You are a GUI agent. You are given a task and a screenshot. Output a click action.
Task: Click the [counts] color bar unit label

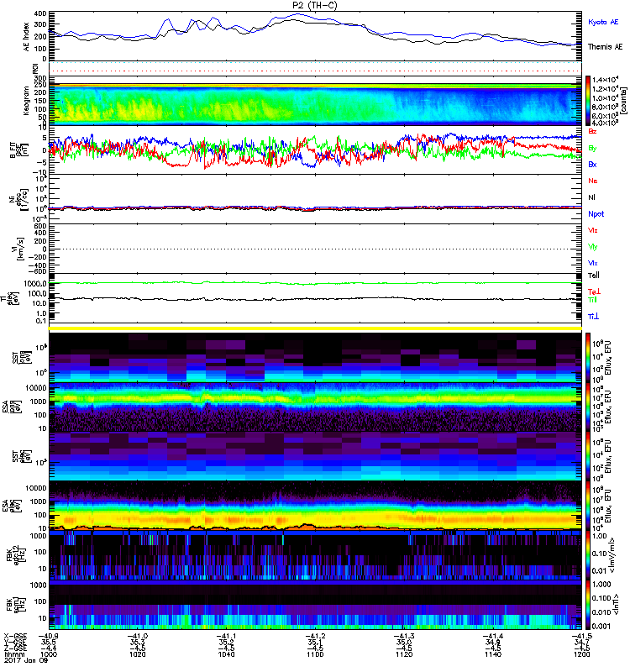(623, 101)
